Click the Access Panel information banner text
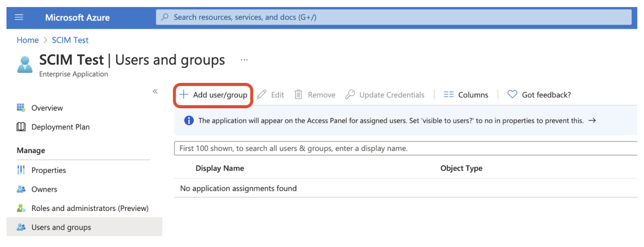 click(391, 121)
